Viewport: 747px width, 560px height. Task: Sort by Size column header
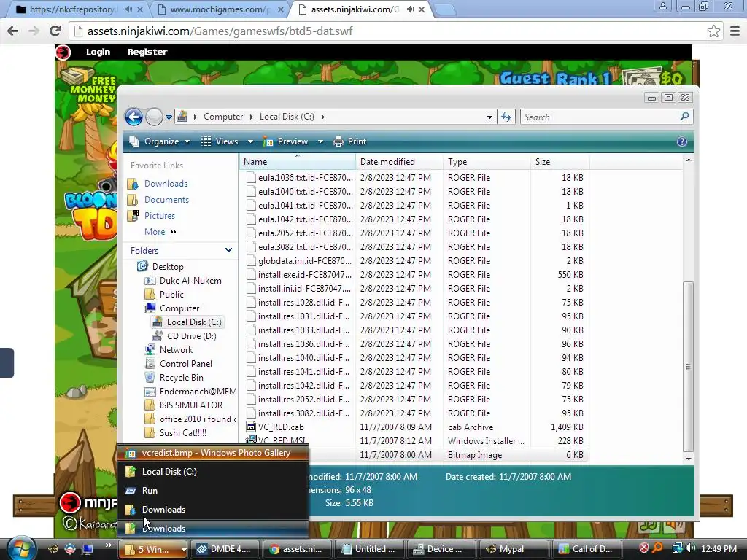click(x=560, y=162)
